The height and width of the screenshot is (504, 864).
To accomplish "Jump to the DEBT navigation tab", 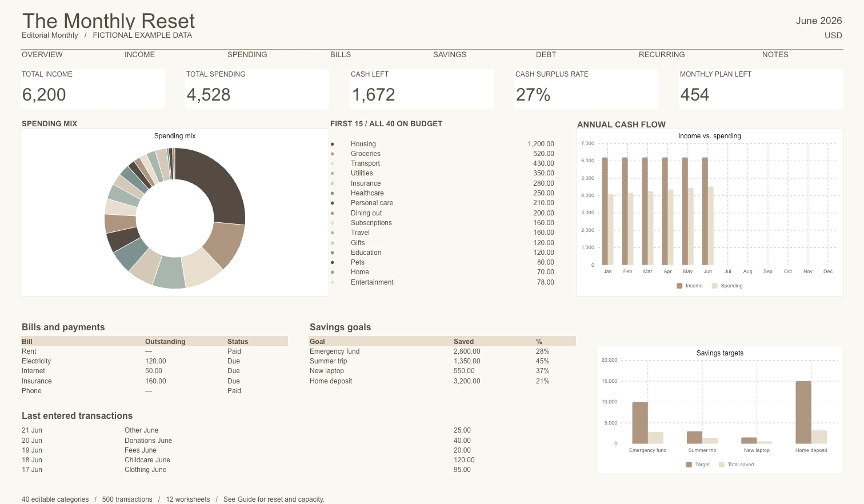I will 546,55.
